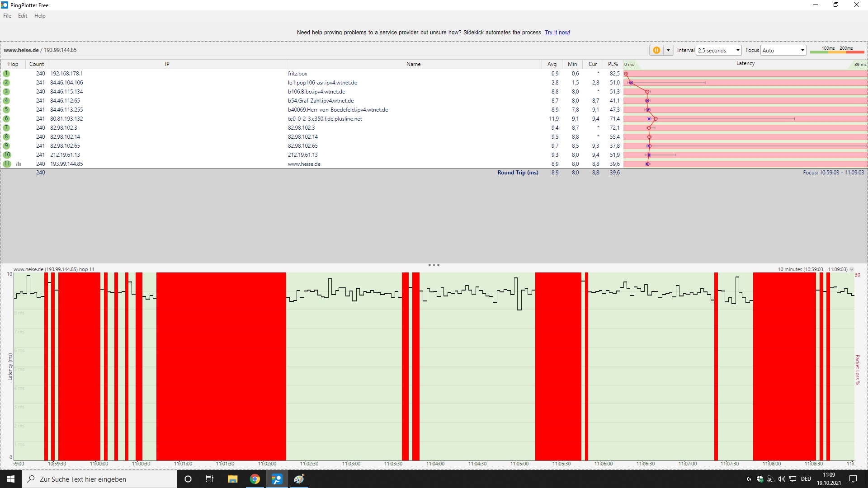Open File Explorer from the taskbar

coord(233,479)
